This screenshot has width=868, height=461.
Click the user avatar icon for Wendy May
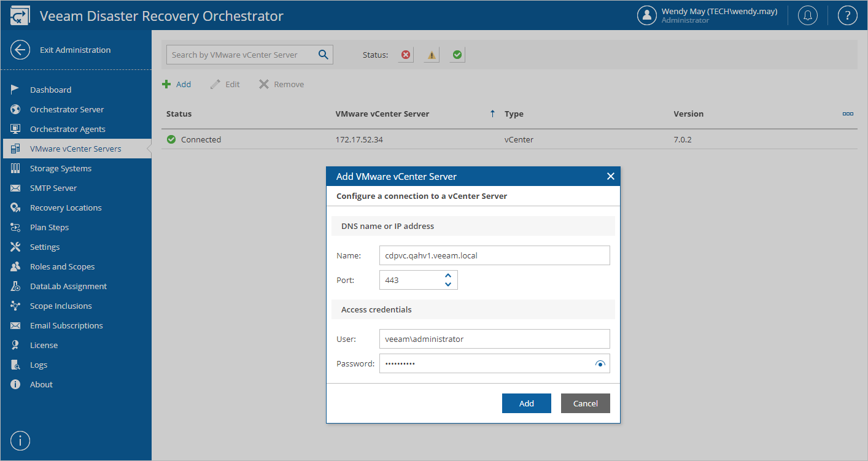click(647, 16)
